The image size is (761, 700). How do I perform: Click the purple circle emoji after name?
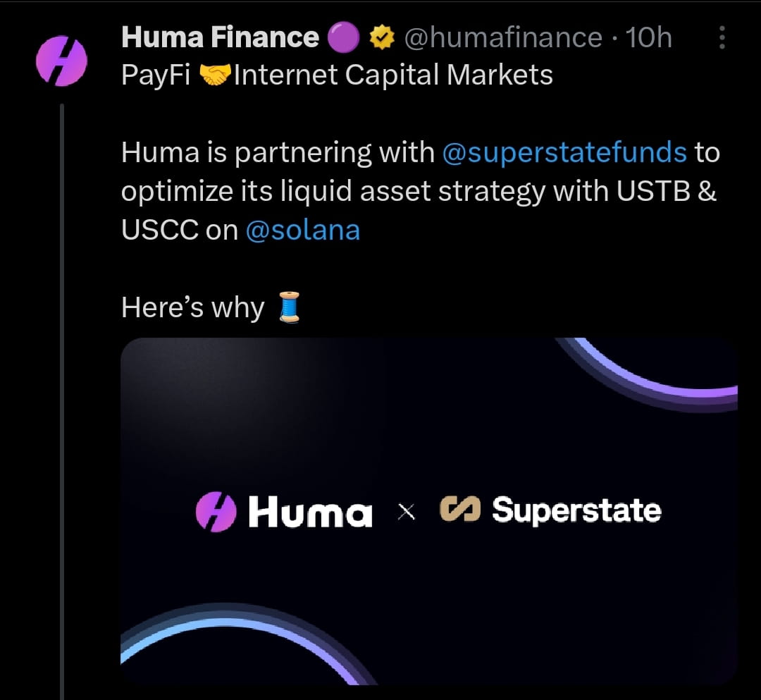tap(344, 37)
